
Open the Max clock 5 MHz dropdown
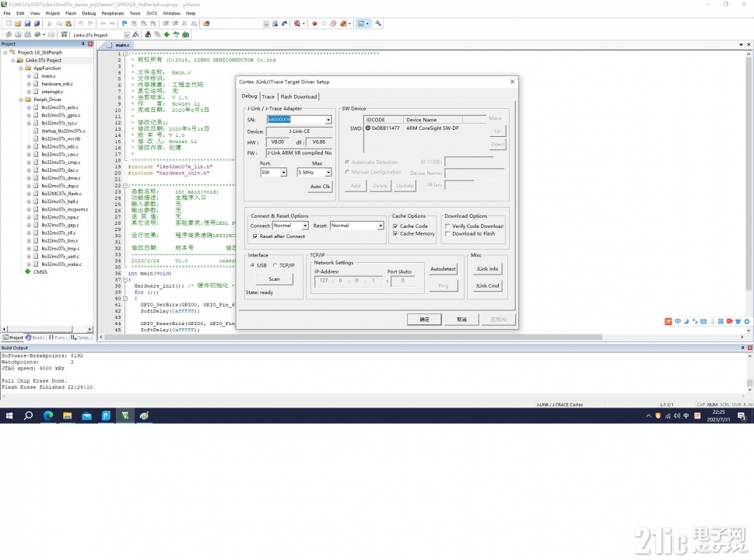328,173
